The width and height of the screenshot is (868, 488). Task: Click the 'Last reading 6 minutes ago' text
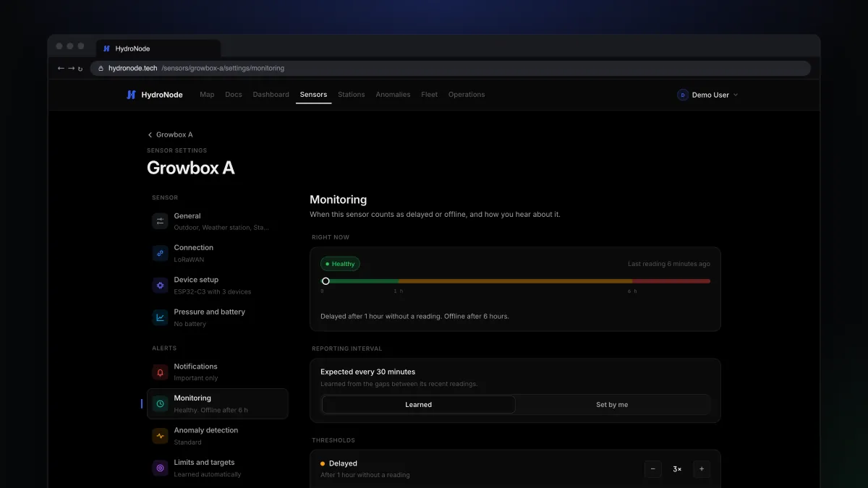(x=669, y=264)
